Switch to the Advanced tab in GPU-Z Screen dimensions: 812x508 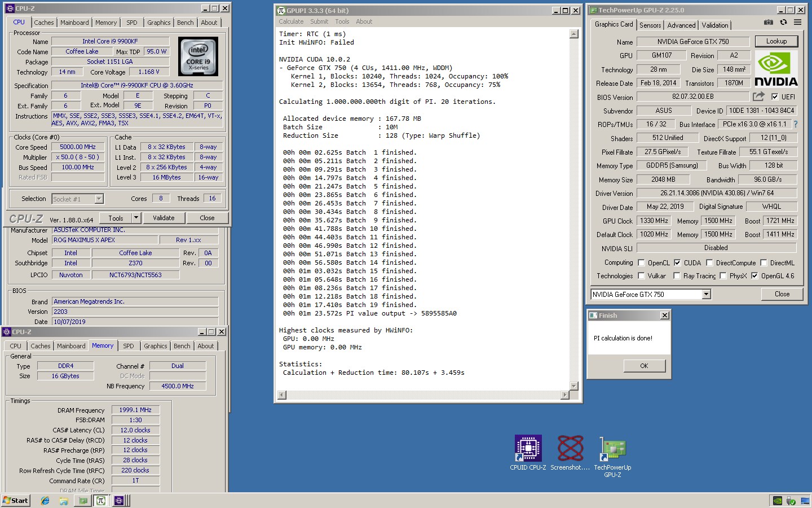(681, 25)
